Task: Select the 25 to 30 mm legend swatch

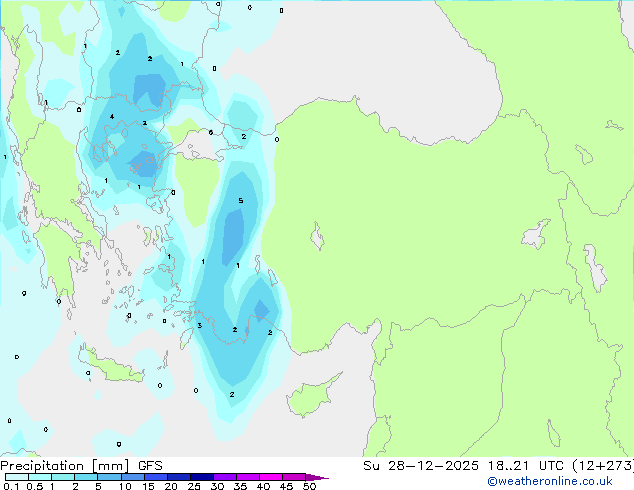Action: [201, 477]
